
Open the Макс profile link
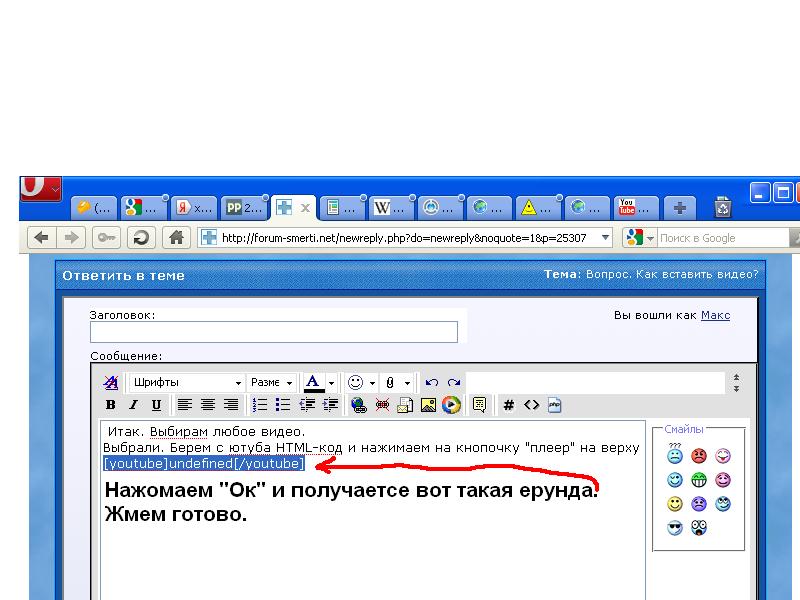tap(715, 315)
